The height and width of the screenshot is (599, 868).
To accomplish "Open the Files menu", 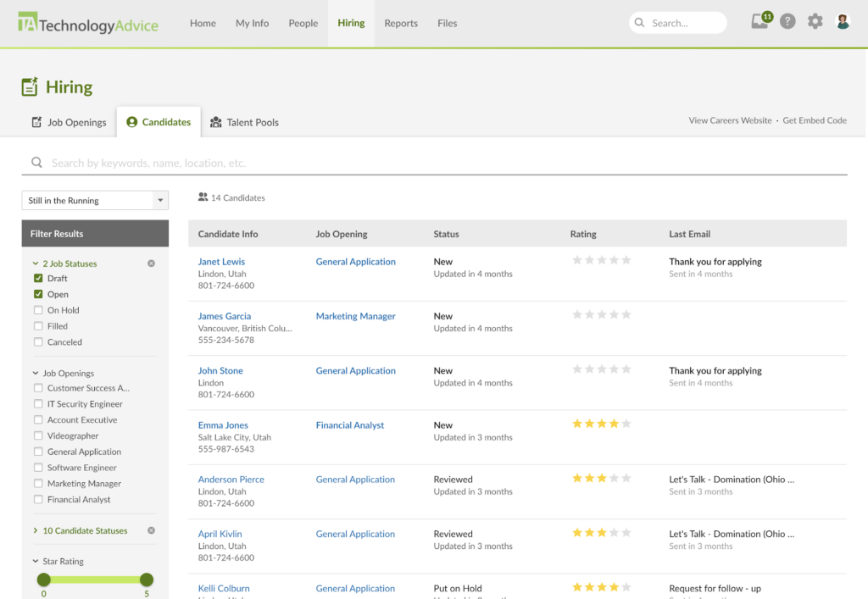I will tap(447, 23).
